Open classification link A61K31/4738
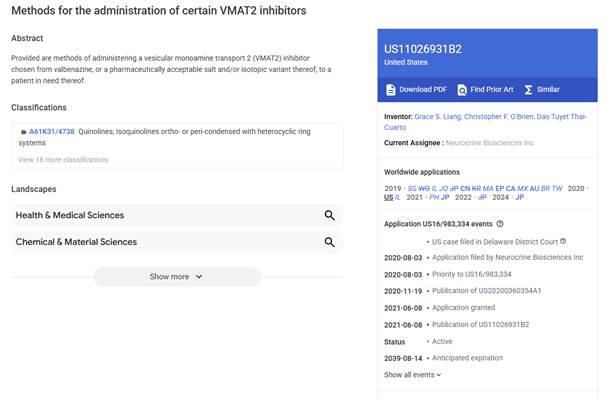 (x=52, y=132)
